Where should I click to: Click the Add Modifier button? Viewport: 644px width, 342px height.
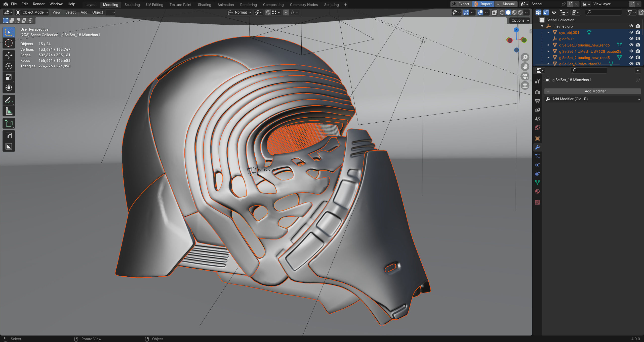coord(592,91)
